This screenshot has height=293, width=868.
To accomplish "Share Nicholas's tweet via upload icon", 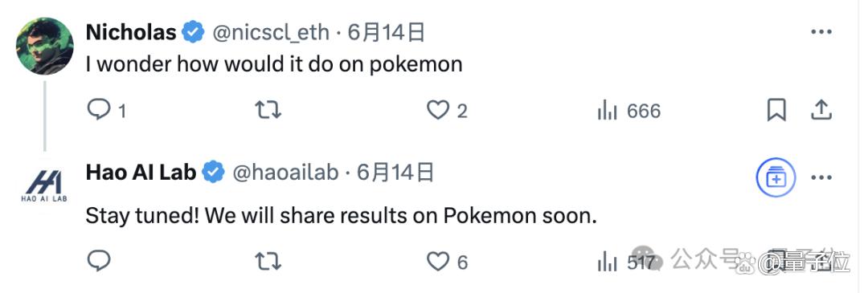I will pyautogui.click(x=821, y=111).
